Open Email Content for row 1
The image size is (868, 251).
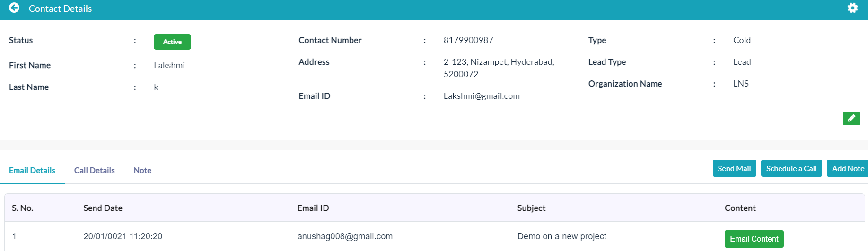(754, 239)
